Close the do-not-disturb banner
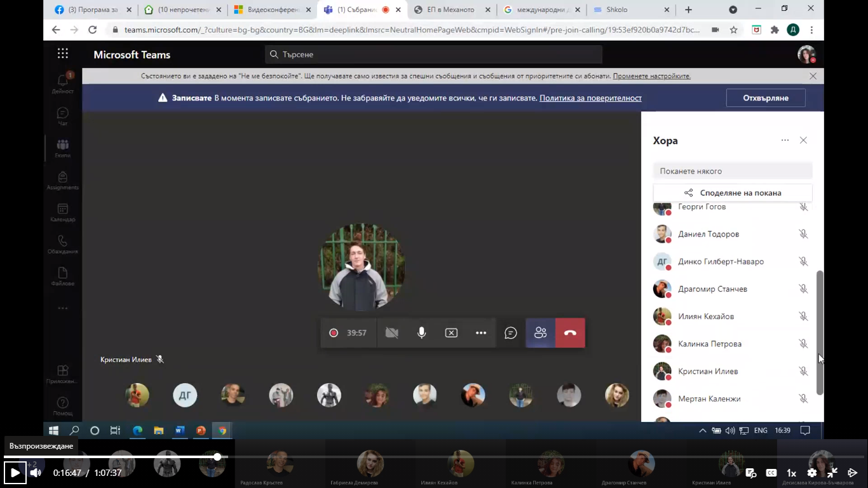Image resolution: width=868 pixels, height=488 pixels. tap(813, 76)
